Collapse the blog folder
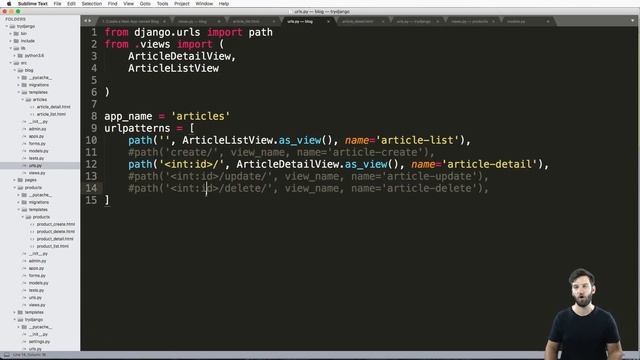 (x=15, y=70)
